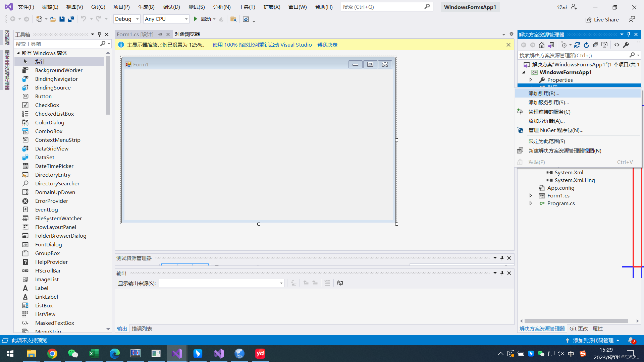
Task: Switch to the 错误列表 tab
Action: (142, 329)
